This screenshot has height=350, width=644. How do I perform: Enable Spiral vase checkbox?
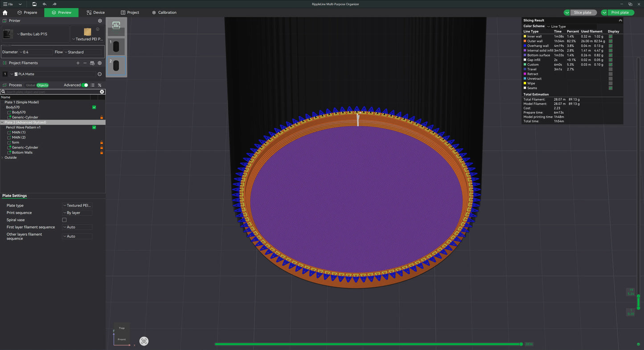64,220
